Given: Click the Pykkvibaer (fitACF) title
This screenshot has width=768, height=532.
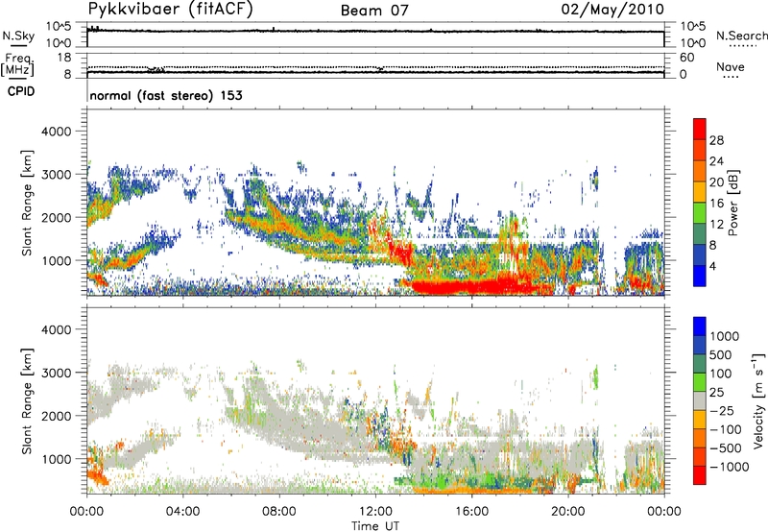Looking at the screenshot, I should pyautogui.click(x=170, y=9).
